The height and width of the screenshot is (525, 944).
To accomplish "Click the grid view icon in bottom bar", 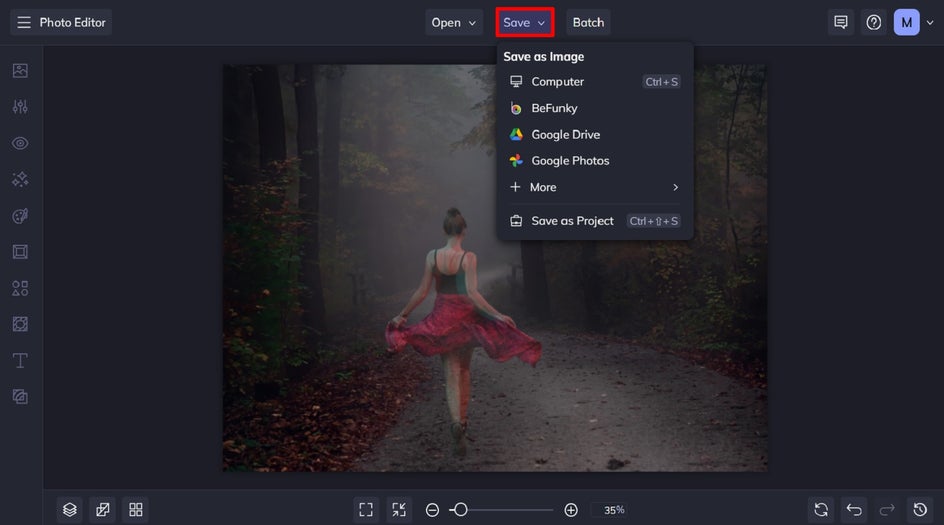I will point(136,510).
